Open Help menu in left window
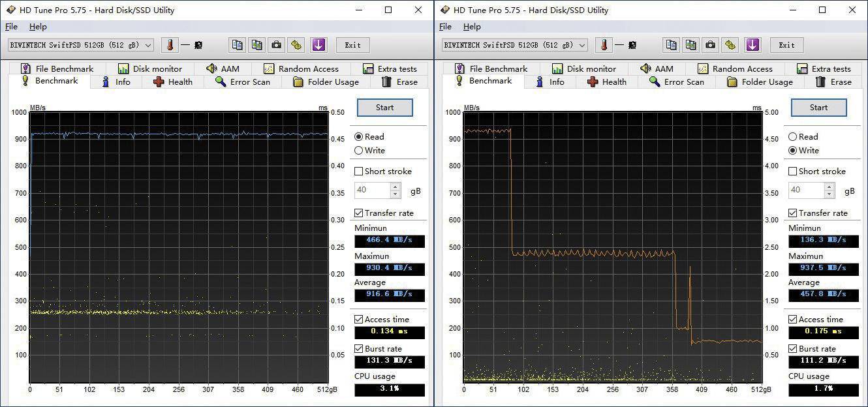 tap(38, 27)
